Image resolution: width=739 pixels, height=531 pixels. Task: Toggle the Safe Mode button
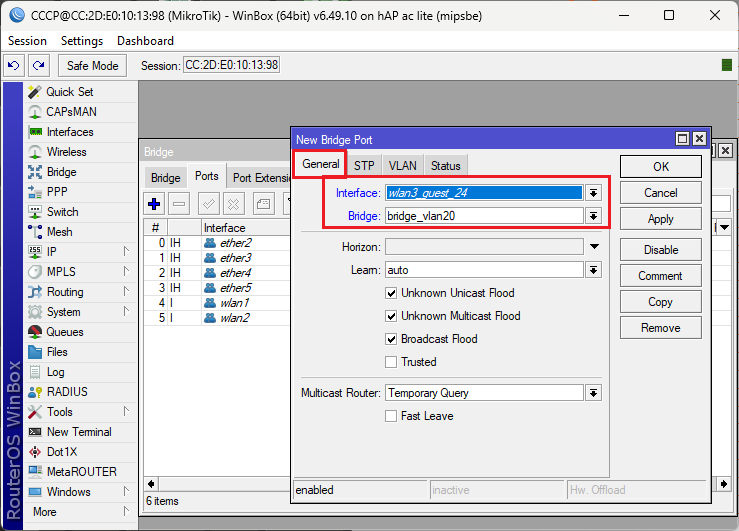[92, 65]
